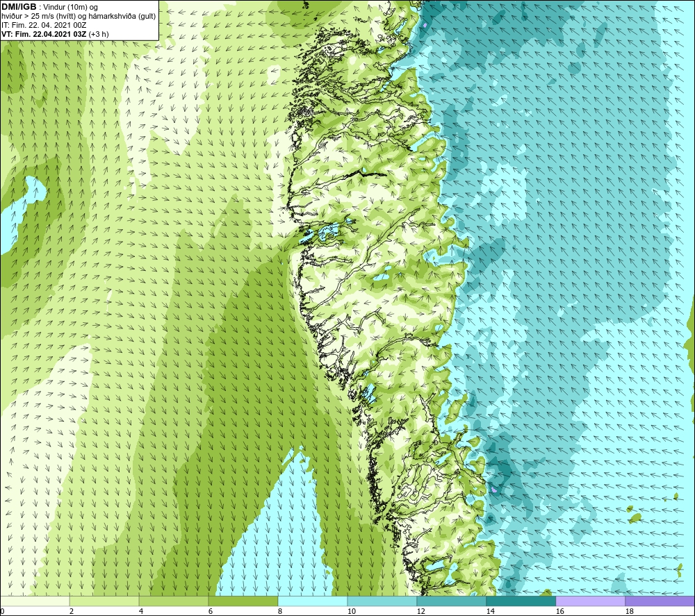Click the legend value 18
Screen dimensions: 695x616
pyautogui.click(x=630, y=612)
